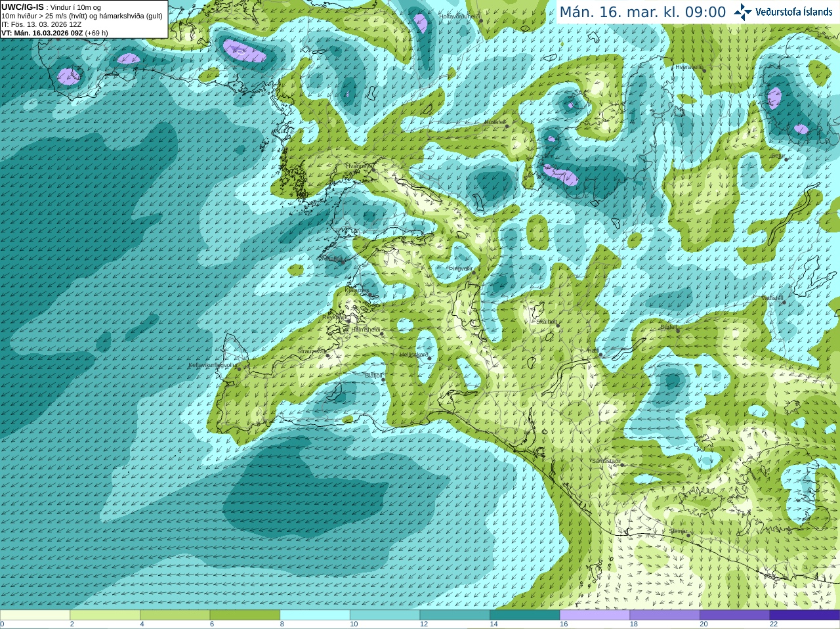Screen dimensions: 840x629
Task: Click the '10m hviður > 25 m/s' description line
Action: [82, 16]
